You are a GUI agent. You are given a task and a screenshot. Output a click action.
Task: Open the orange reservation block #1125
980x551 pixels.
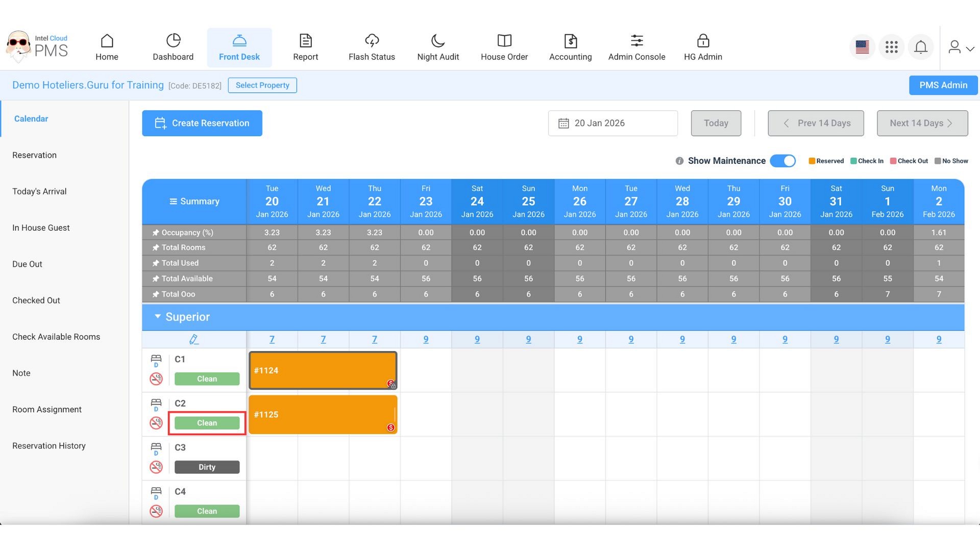pos(323,414)
